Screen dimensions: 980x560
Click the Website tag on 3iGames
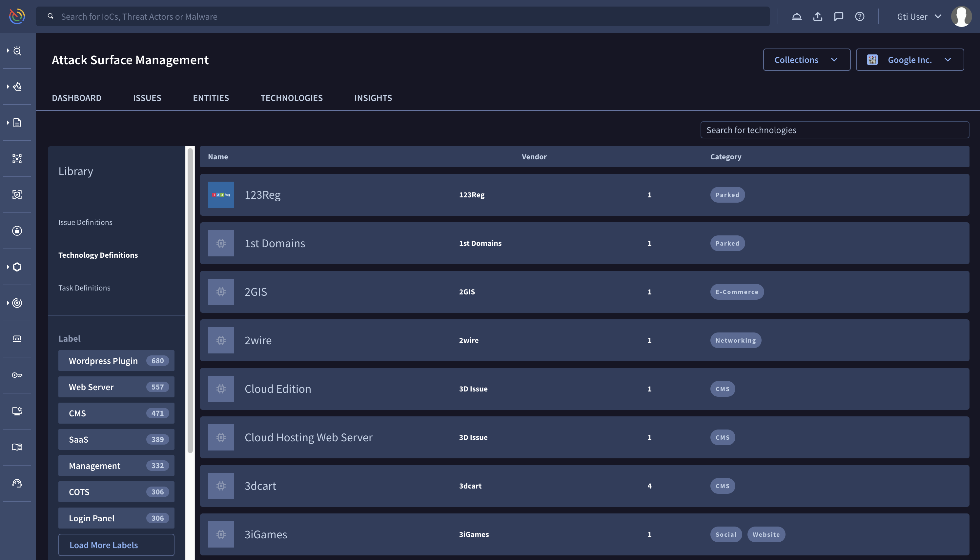coord(766,534)
